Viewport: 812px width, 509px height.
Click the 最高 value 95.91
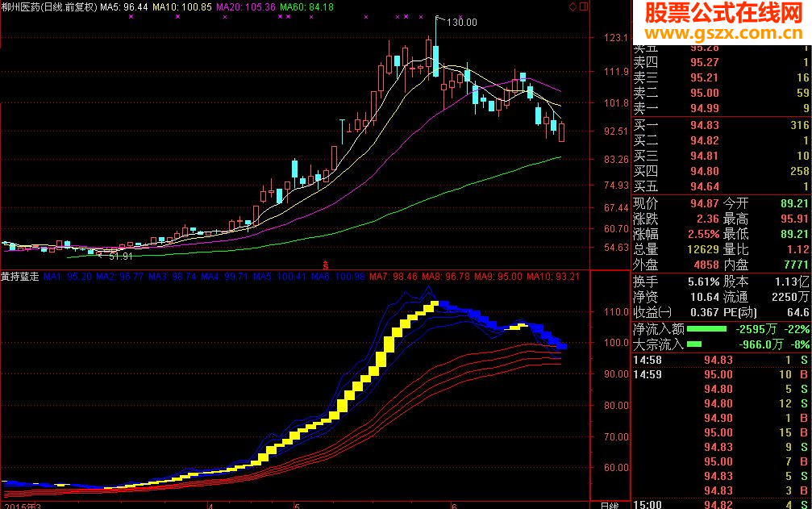795,219
